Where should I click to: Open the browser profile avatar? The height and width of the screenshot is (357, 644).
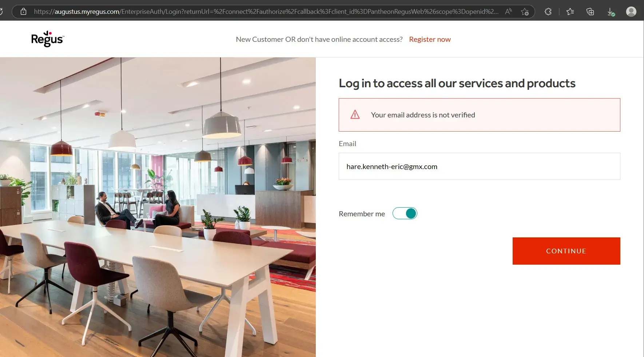point(631,12)
